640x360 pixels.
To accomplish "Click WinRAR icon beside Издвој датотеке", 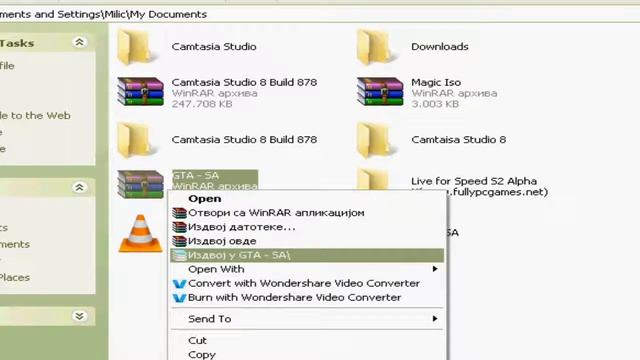I will 179,227.
